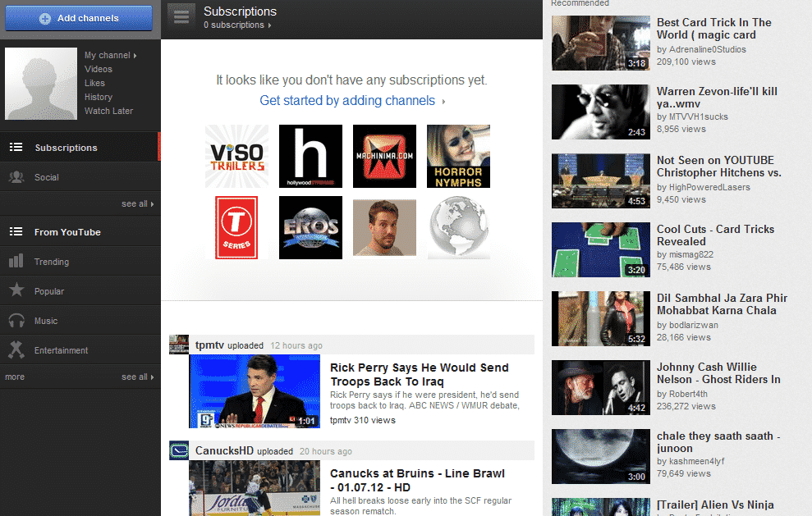The height and width of the screenshot is (516, 812).
Task: Open Entertainment in the sidebar
Action: pos(61,350)
